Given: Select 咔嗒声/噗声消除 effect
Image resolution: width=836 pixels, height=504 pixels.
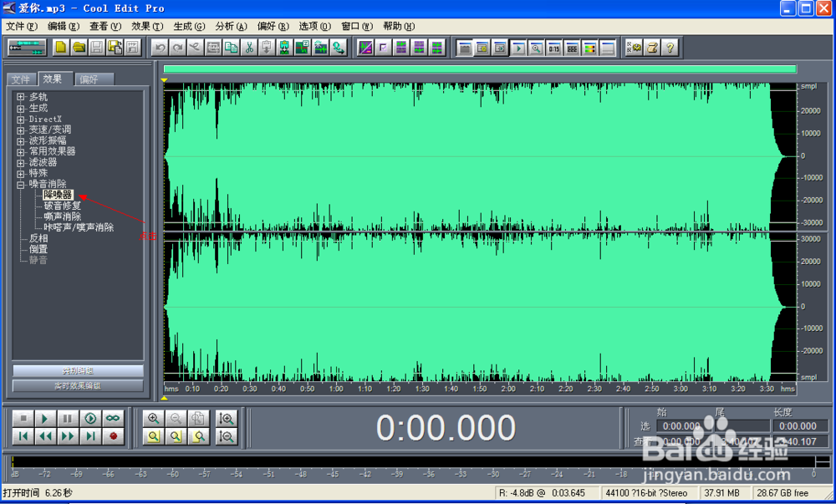Looking at the screenshot, I should [79, 227].
